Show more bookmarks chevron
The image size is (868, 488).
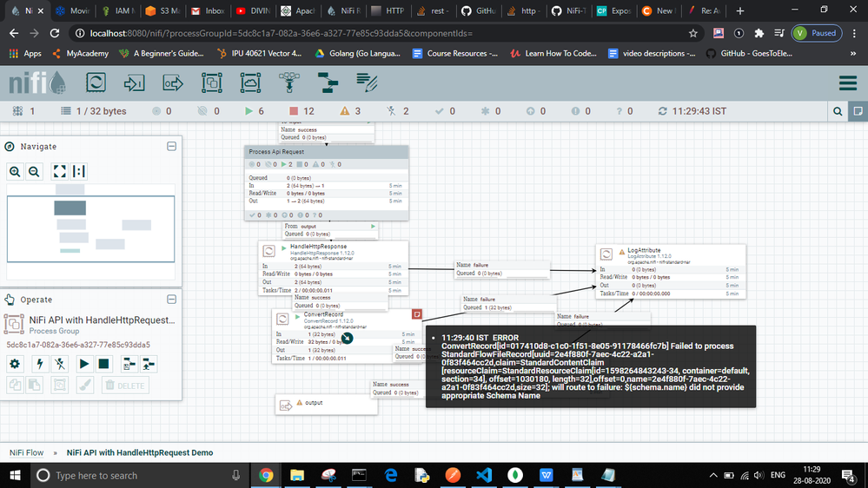click(x=853, y=54)
